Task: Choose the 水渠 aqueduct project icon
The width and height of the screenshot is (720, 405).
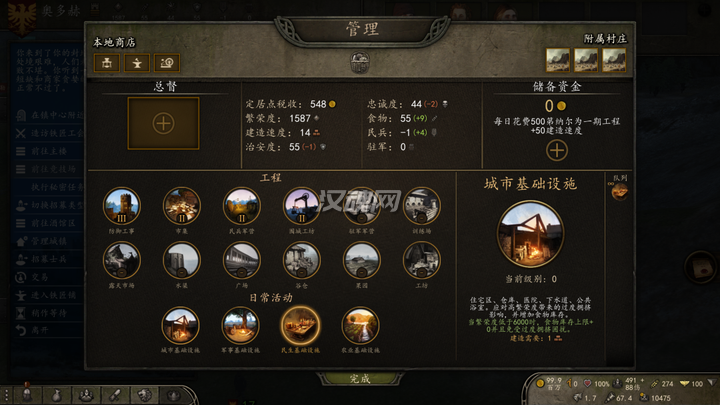Action: pos(181,260)
